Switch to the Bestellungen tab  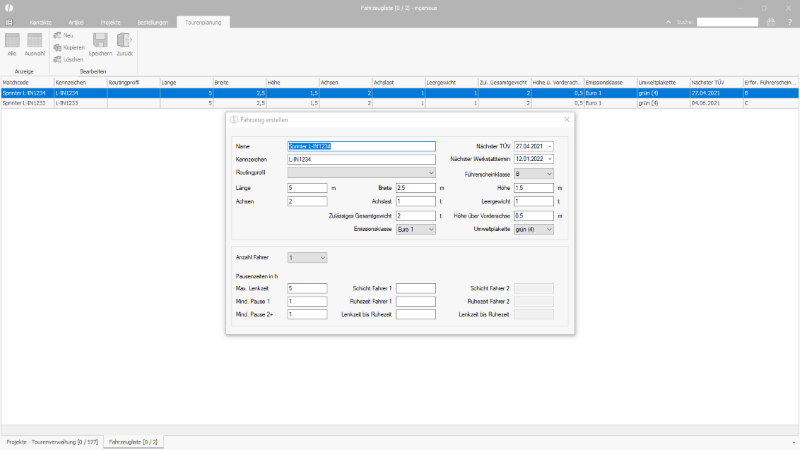pyautogui.click(x=153, y=22)
